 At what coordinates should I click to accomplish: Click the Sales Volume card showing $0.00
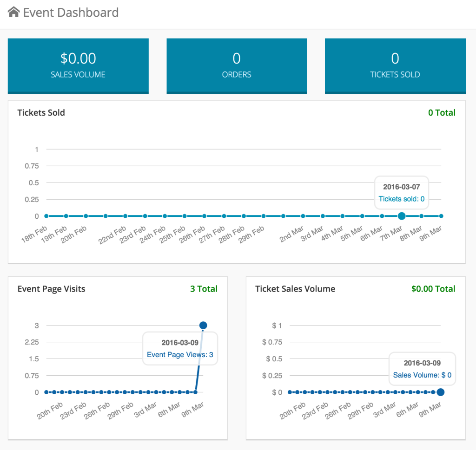(x=78, y=66)
